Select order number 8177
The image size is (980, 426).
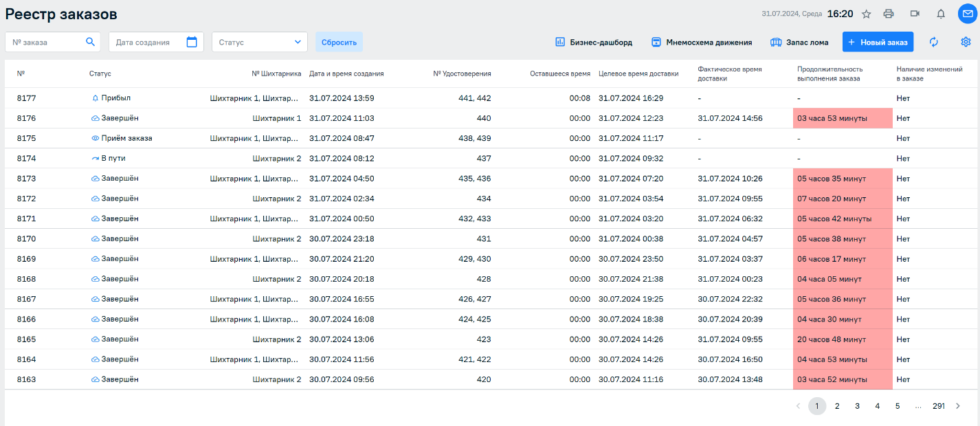(26, 98)
